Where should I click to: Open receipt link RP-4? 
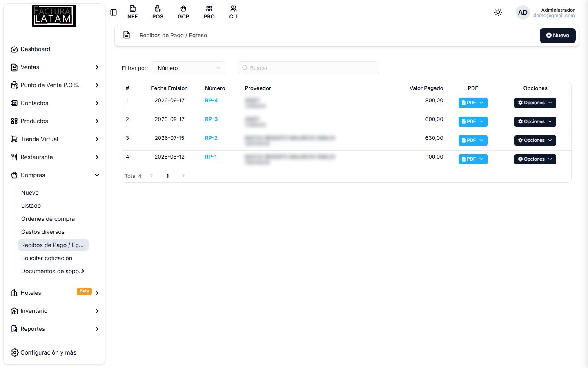pyautogui.click(x=211, y=100)
